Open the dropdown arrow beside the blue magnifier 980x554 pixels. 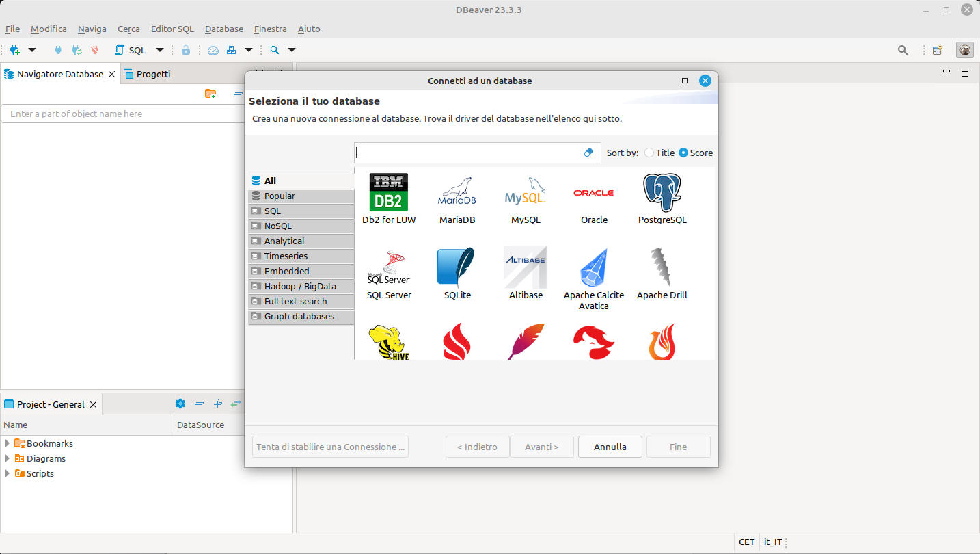[292, 50]
